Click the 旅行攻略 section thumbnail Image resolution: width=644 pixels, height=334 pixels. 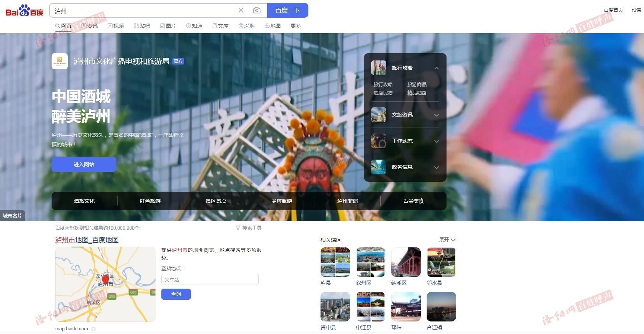tap(379, 68)
